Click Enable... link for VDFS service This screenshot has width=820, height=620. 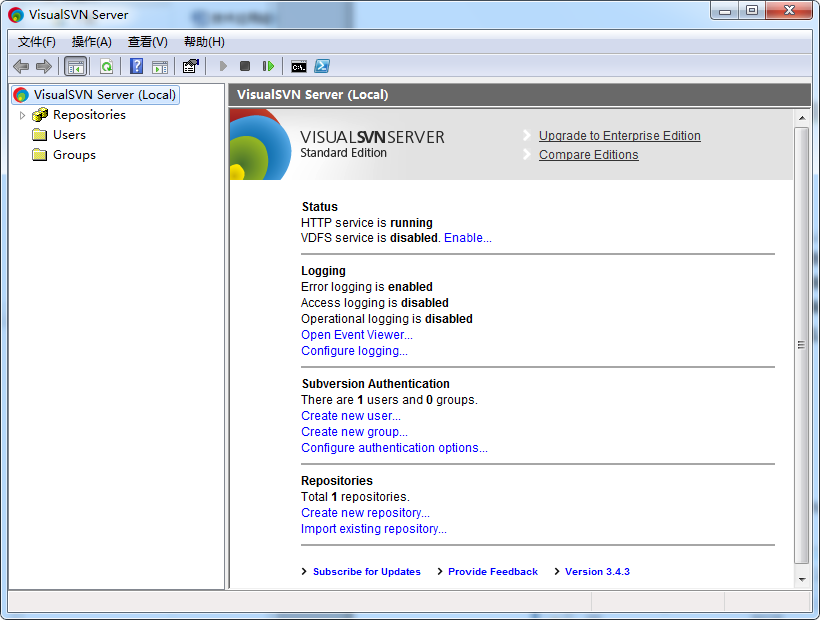pos(468,238)
